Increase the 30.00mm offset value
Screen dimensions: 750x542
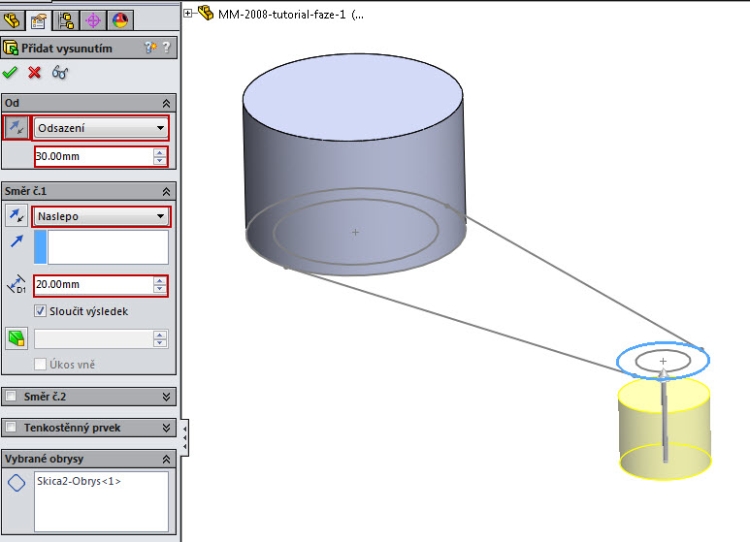(160, 152)
